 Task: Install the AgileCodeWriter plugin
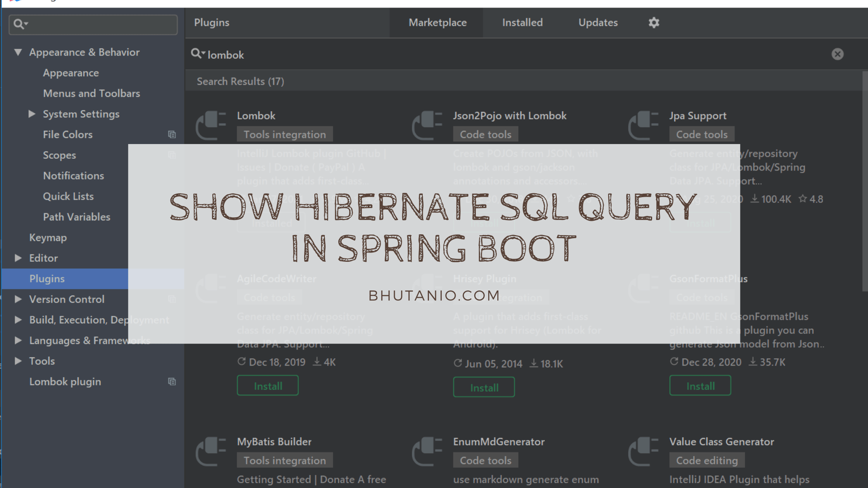[267, 385]
